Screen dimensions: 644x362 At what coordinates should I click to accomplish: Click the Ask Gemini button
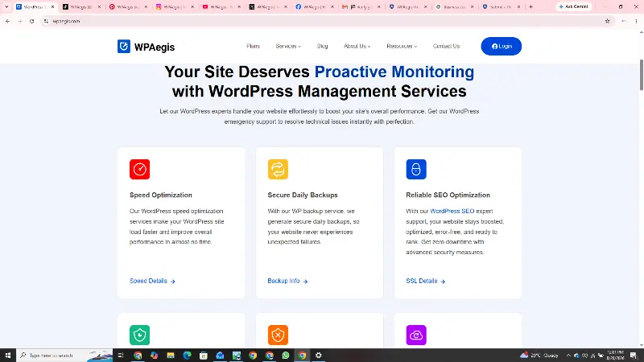[573, 6]
